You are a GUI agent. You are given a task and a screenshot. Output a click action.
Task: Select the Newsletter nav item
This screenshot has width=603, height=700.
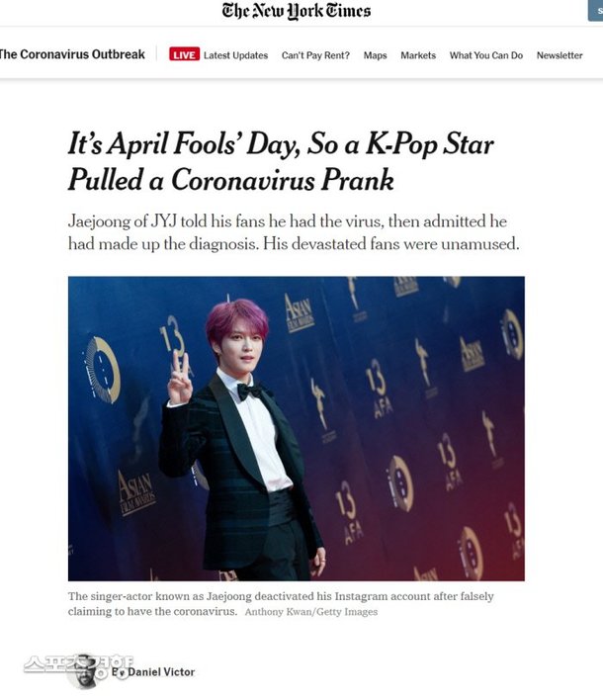click(560, 55)
